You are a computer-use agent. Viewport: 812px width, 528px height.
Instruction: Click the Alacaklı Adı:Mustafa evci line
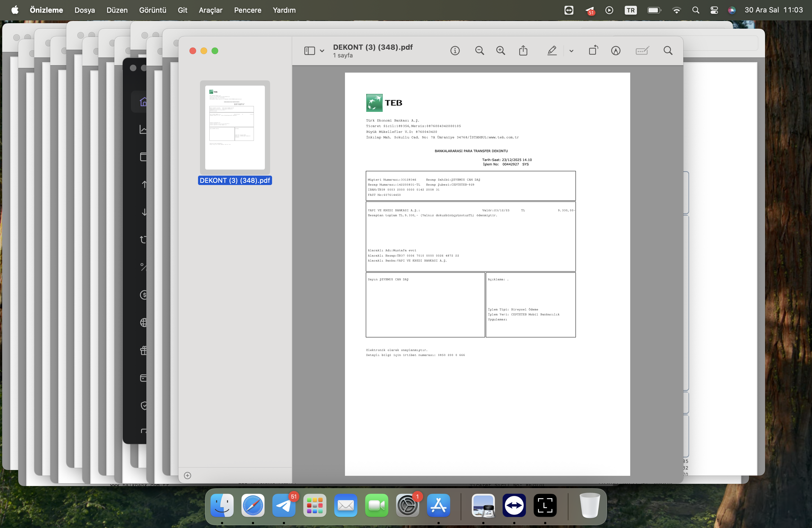click(x=392, y=250)
